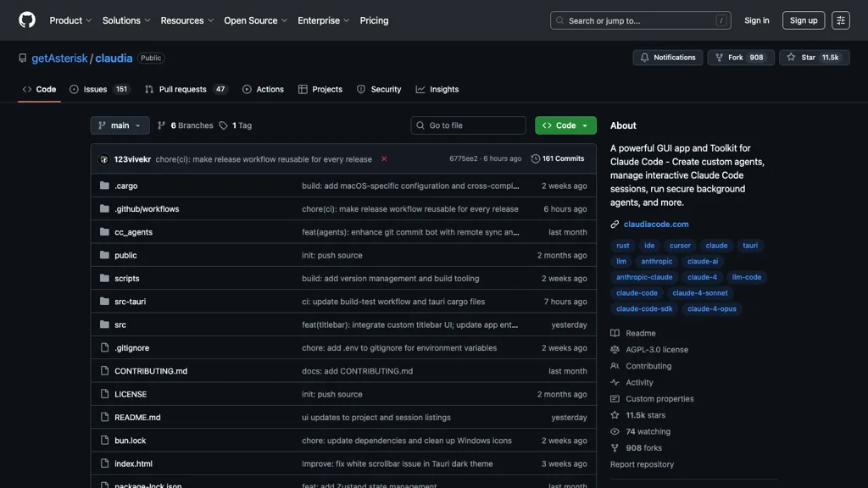Click the Sign in link
The width and height of the screenshot is (868, 488).
pos(757,20)
